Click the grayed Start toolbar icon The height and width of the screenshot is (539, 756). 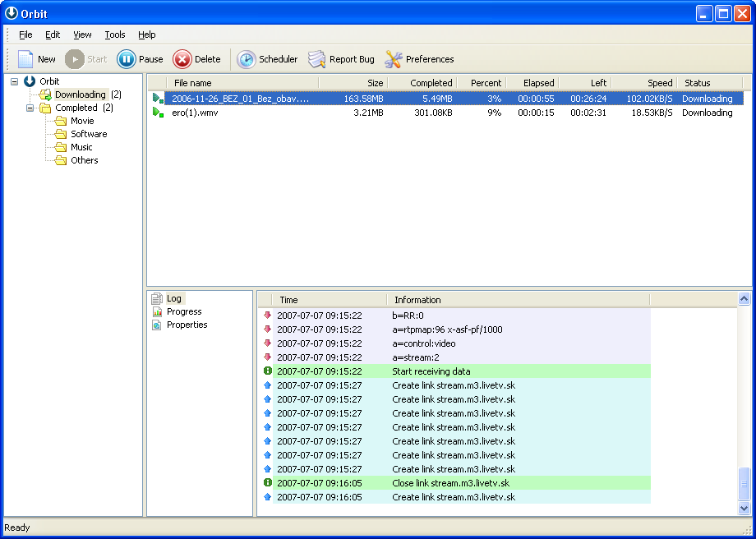point(75,59)
